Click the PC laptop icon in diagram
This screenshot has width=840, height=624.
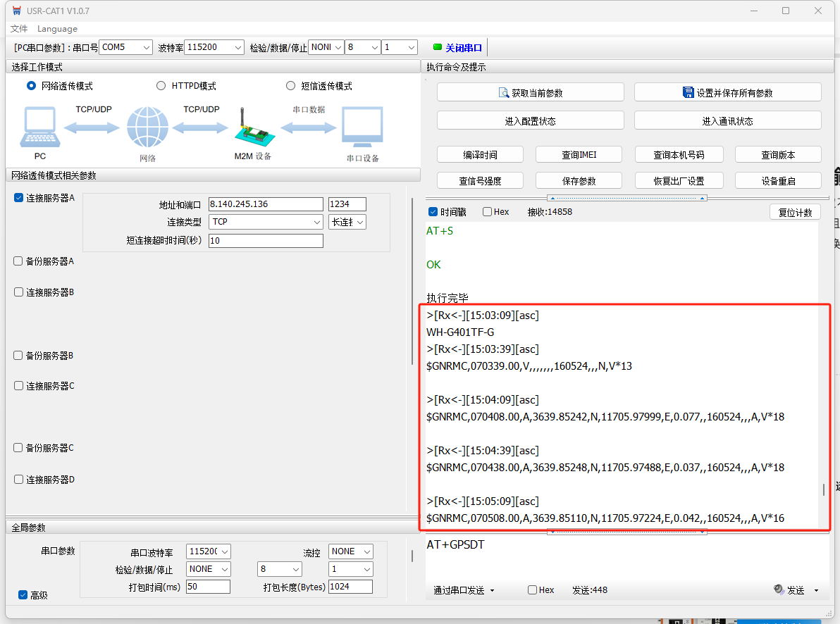click(x=40, y=128)
